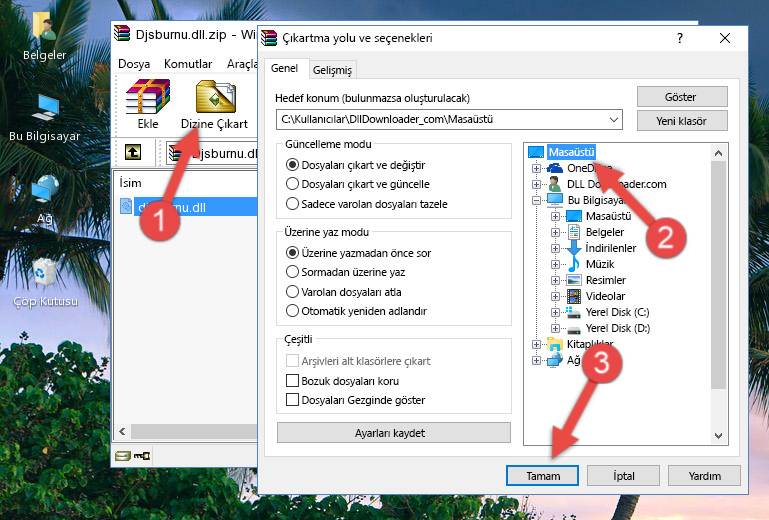Open Bu Bilgisayar desktop icon
The height and width of the screenshot is (520, 769).
[44, 118]
